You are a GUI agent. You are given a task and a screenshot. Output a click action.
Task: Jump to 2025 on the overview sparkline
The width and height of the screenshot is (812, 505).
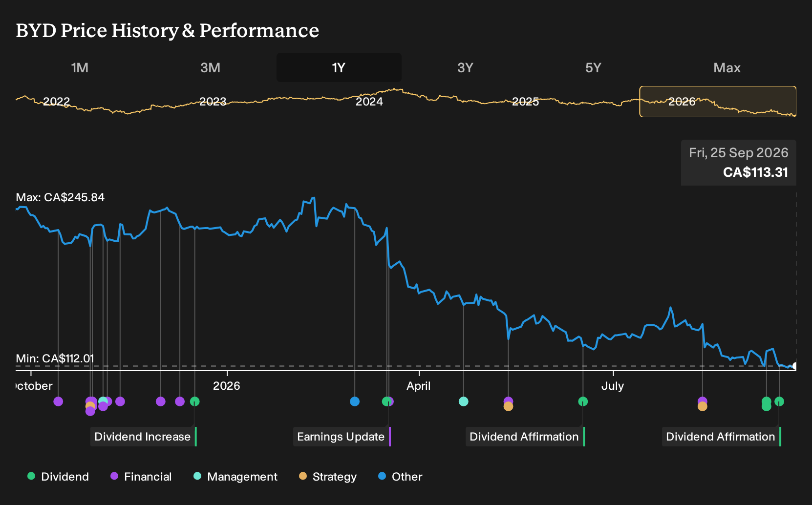pos(526,102)
